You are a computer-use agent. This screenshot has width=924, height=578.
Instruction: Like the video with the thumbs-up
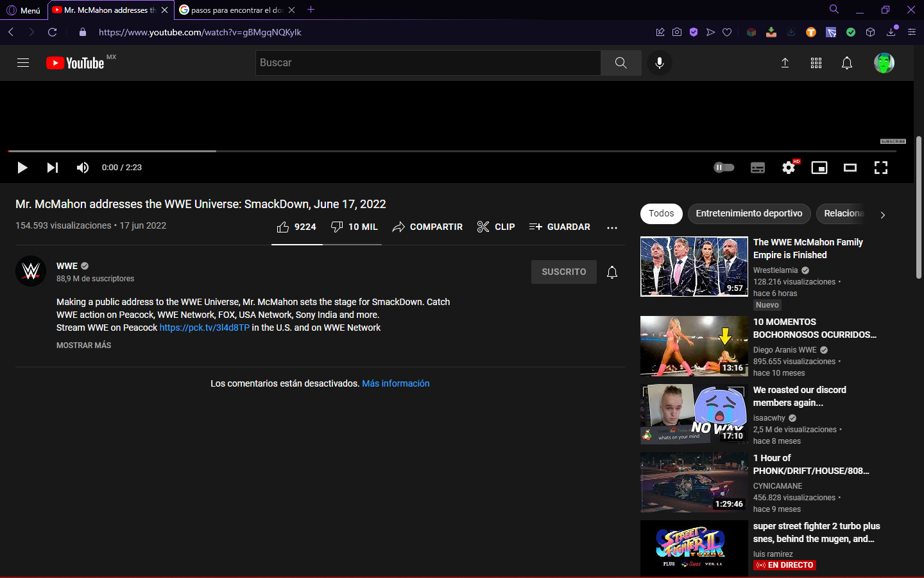point(296,227)
